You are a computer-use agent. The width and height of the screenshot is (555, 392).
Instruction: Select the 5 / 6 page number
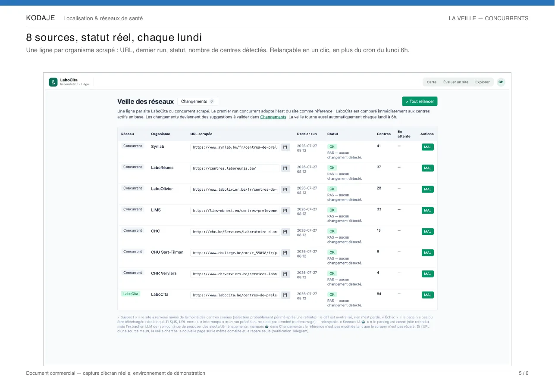(524, 373)
